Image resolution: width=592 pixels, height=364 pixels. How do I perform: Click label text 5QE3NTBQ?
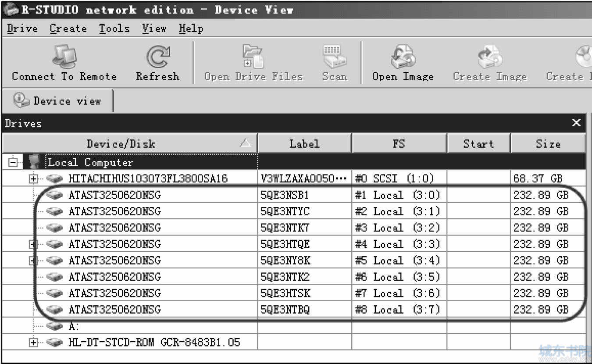point(285,310)
